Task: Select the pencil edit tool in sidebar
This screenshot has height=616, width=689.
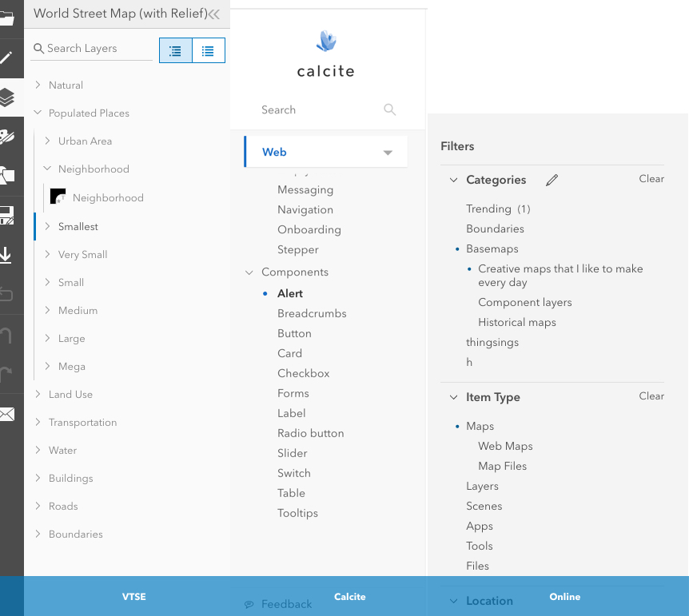Action: pyautogui.click(x=6, y=58)
